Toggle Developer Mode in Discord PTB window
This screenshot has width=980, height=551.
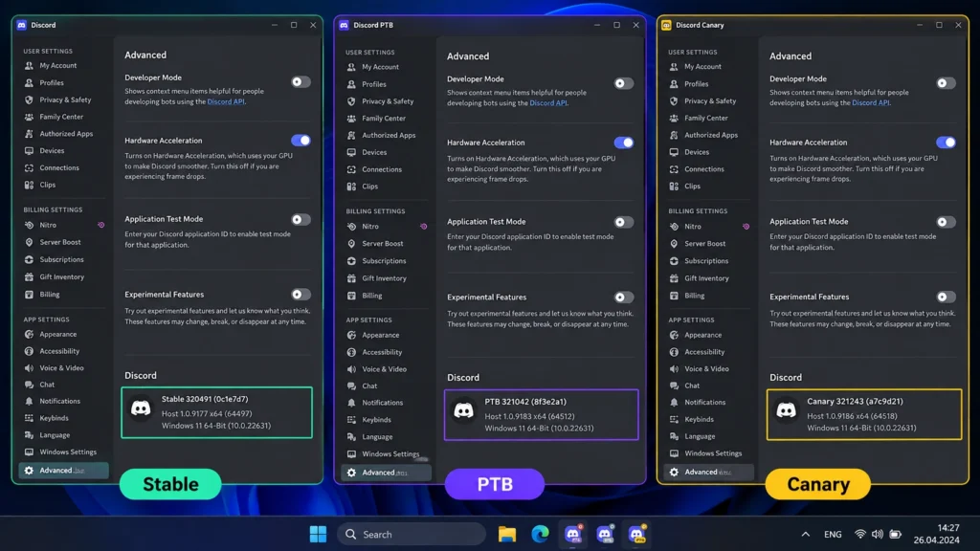[623, 83]
